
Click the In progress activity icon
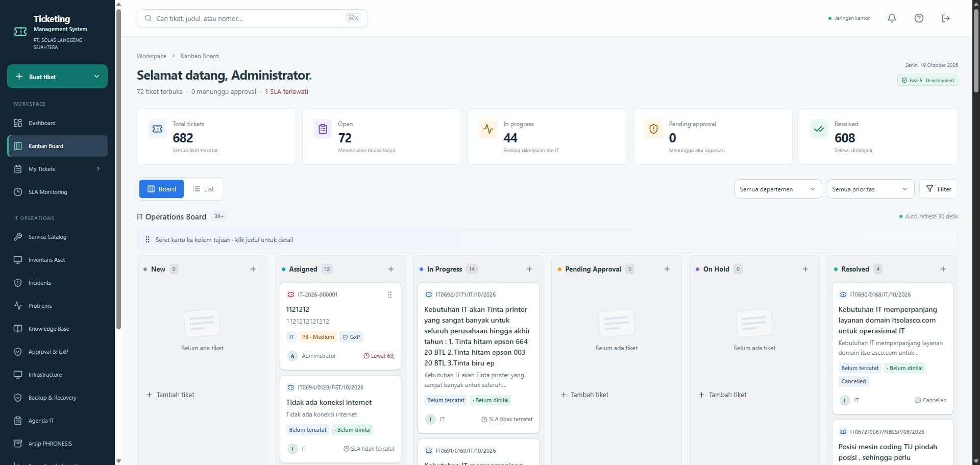pyautogui.click(x=488, y=129)
